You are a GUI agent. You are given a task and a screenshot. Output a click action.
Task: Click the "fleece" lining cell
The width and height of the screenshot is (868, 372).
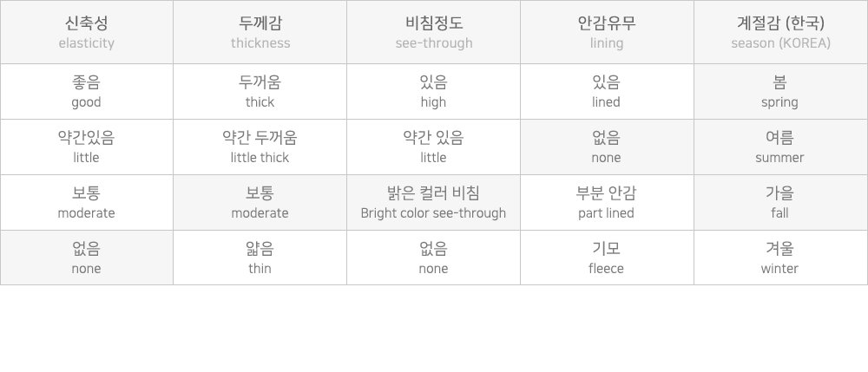[x=607, y=258]
